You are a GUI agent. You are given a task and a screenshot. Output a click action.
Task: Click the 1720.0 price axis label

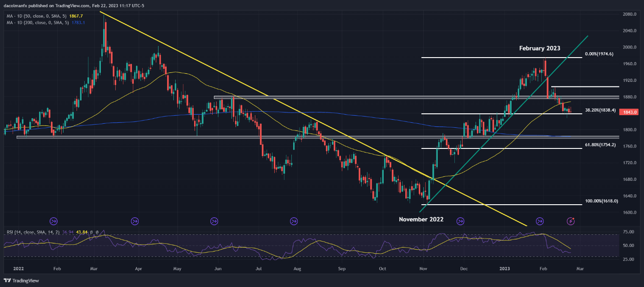629,163
